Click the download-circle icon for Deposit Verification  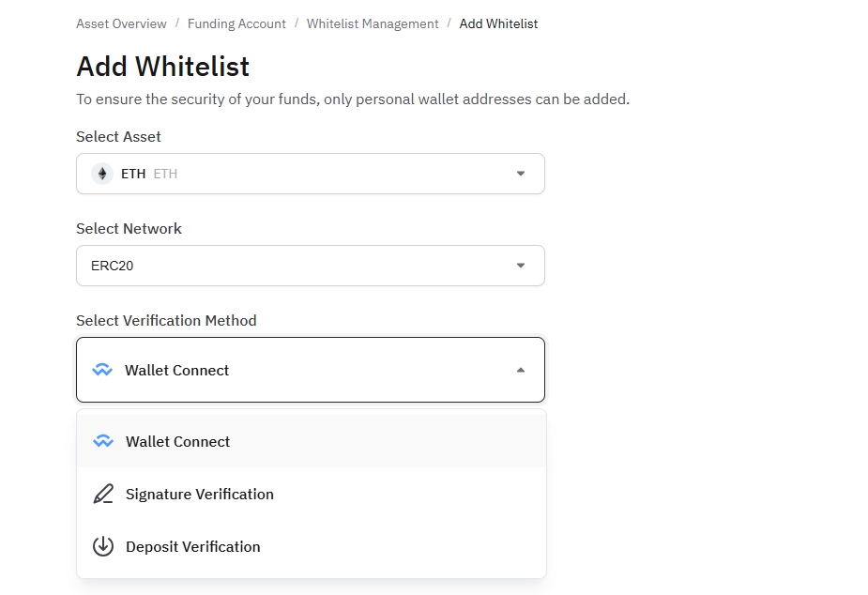tap(103, 546)
